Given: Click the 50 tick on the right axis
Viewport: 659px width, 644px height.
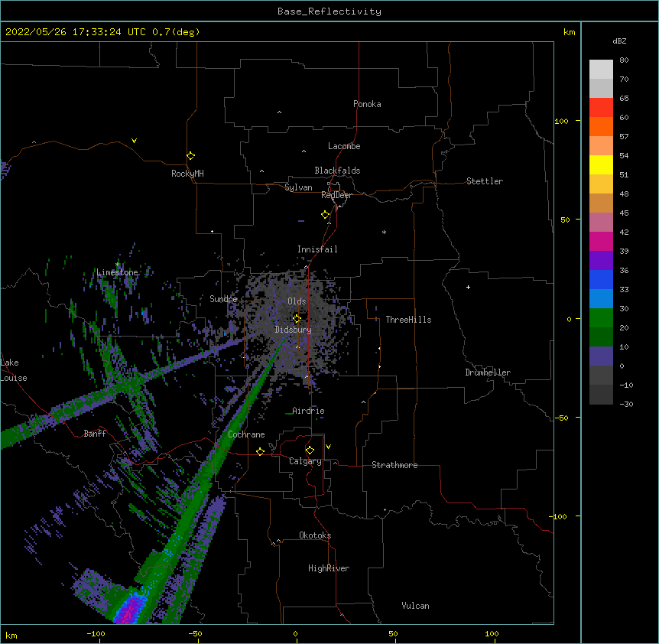Looking at the screenshot, I should click(565, 220).
